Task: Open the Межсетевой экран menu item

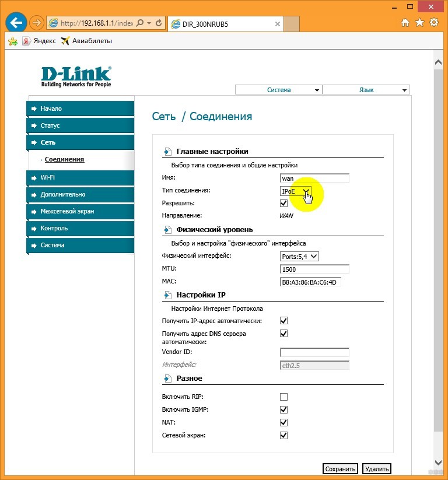Action: tap(80, 211)
